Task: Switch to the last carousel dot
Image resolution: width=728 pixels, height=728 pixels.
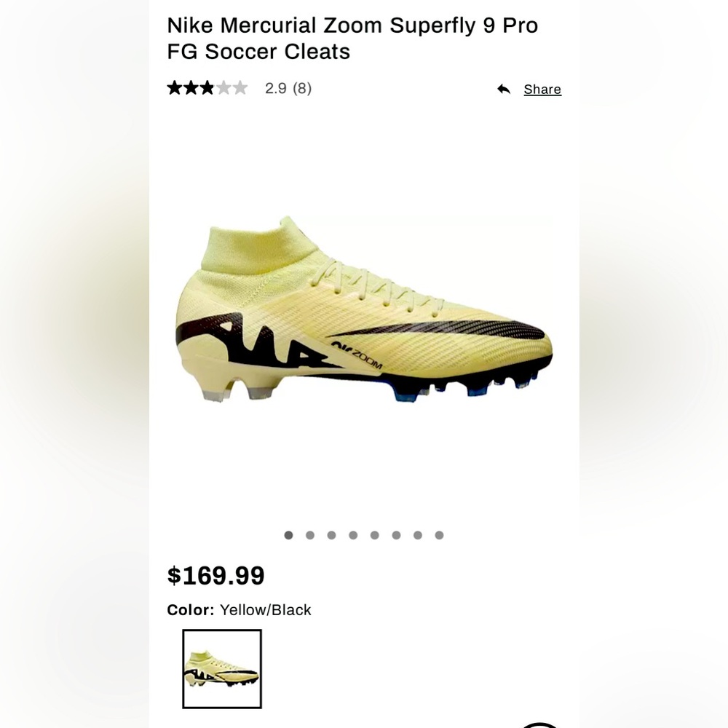Action: coord(439,535)
